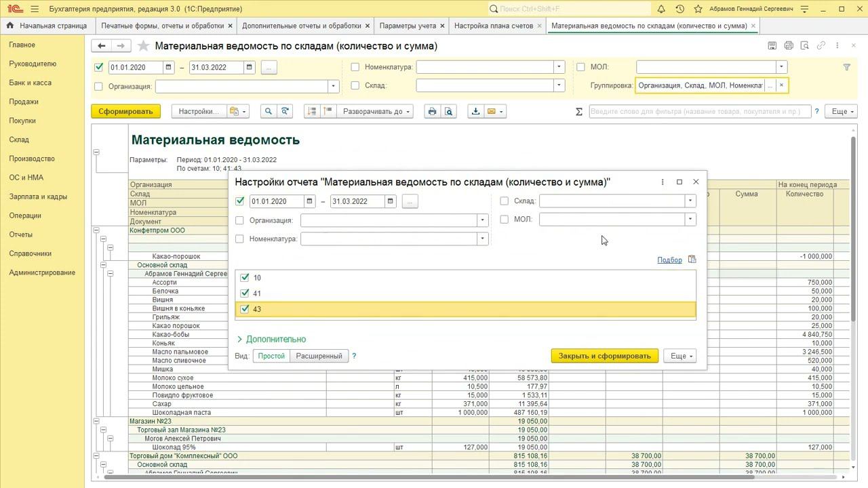Click the save report to file icon
868x488 pixels.
coord(475,112)
